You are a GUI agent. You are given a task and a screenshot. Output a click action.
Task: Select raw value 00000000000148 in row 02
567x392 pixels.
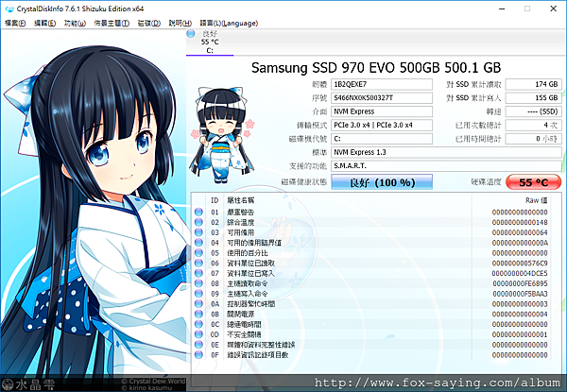point(520,222)
